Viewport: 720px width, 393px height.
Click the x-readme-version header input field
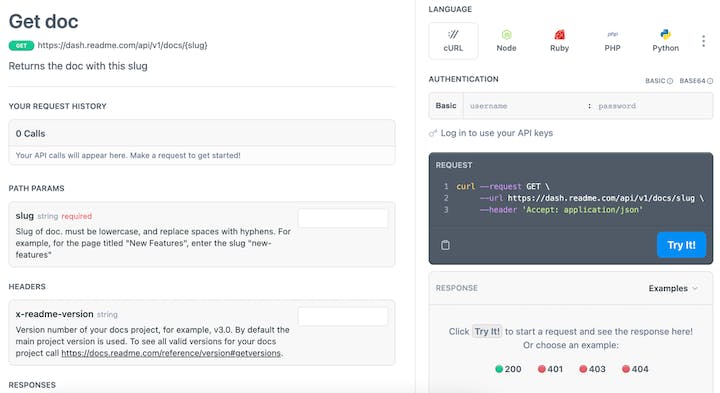click(343, 316)
